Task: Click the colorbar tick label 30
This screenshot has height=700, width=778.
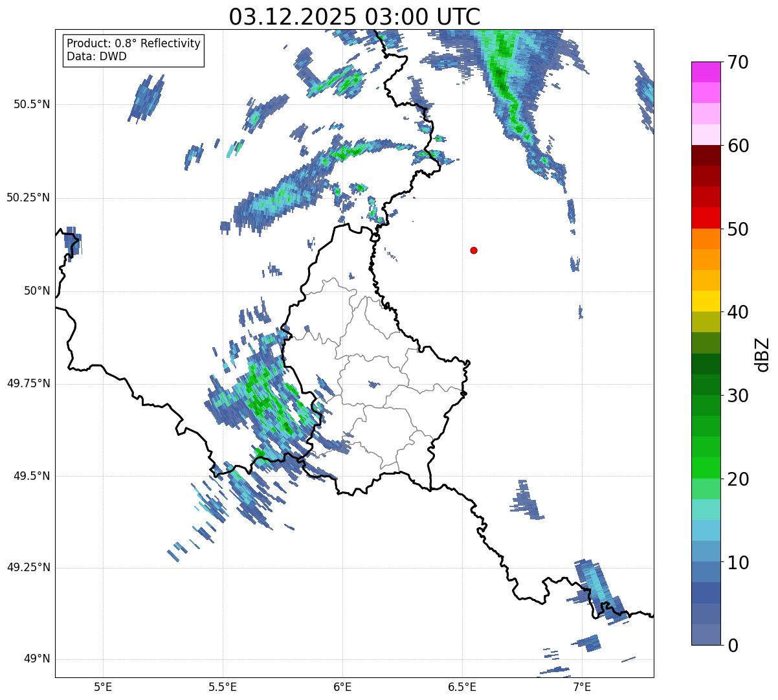Action: (x=737, y=396)
